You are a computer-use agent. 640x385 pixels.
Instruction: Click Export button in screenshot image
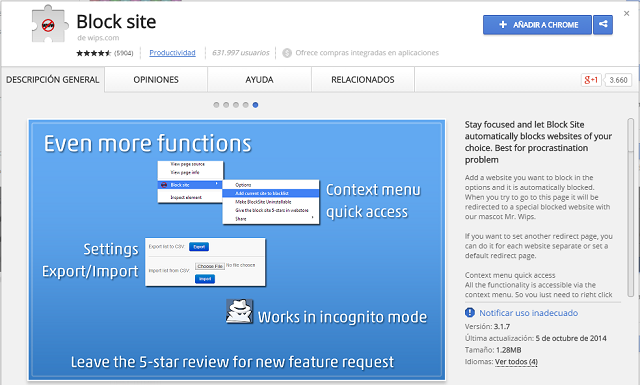(x=199, y=247)
